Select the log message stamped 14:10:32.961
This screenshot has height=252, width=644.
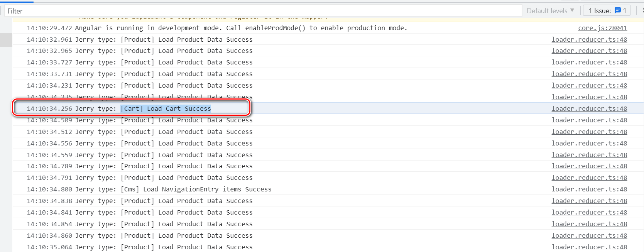164,39
